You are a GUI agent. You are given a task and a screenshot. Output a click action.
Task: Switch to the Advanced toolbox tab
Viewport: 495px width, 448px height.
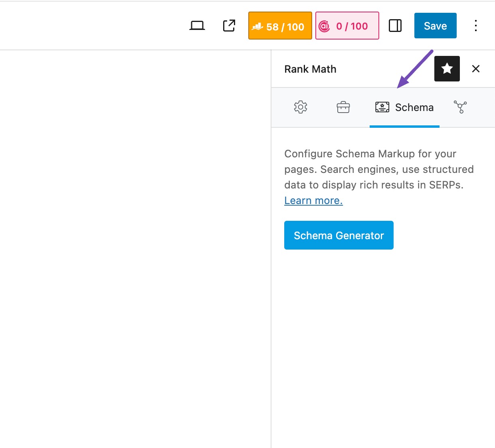tap(343, 107)
